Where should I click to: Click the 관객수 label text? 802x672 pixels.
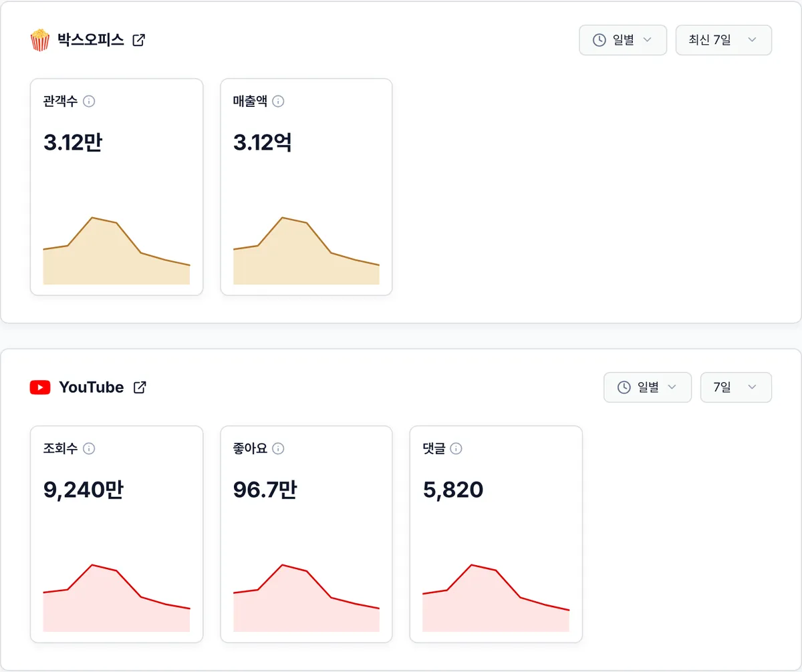(x=60, y=102)
